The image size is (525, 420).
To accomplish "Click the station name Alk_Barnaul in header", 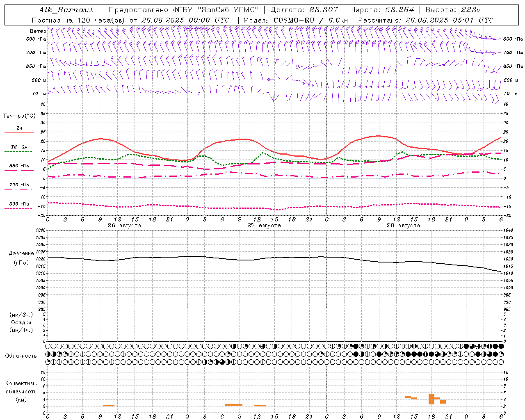I will click(66, 10).
